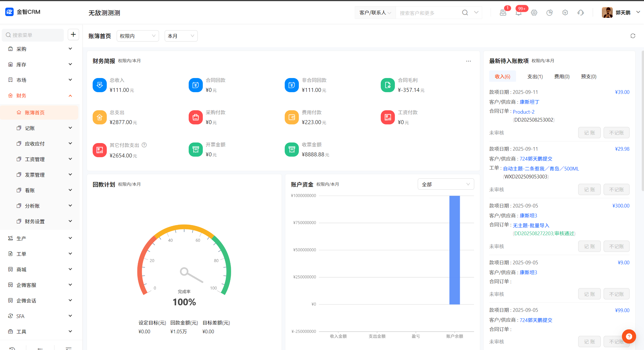Open the inbox icon with badge 1

pos(503,13)
